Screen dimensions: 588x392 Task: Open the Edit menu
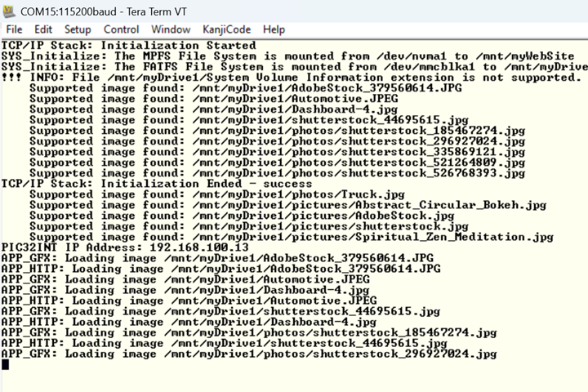pos(43,29)
